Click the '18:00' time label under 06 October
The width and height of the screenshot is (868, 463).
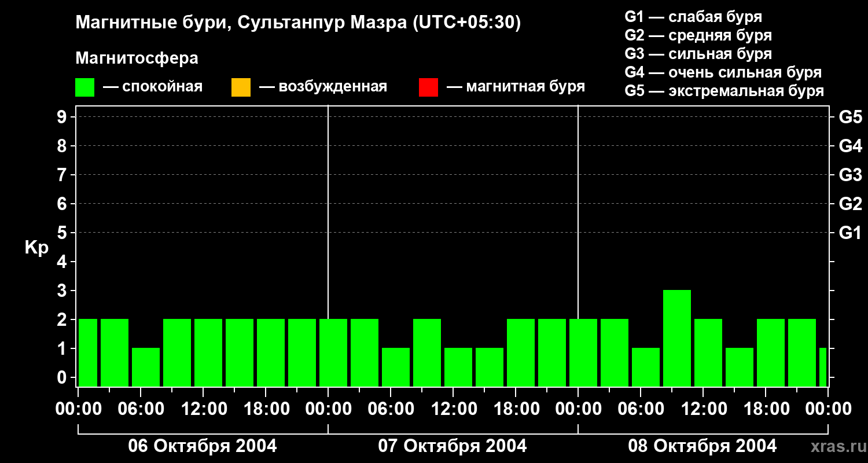coord(266,409)
